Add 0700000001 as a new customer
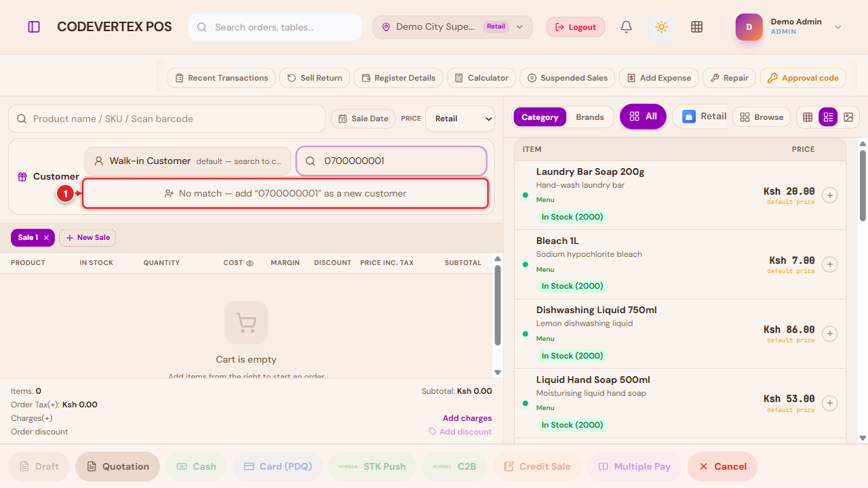 coord(285,193)
